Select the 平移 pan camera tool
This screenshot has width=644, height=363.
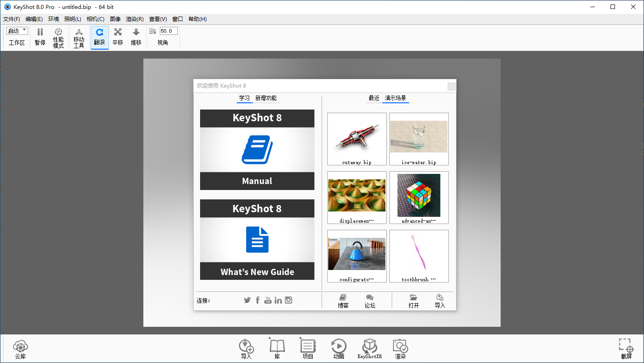(118, 37)
